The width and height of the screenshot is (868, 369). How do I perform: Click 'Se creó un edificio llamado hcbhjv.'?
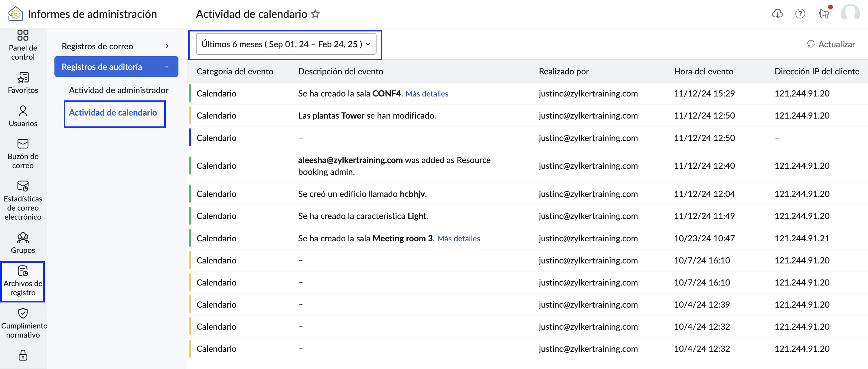[362, 194]
